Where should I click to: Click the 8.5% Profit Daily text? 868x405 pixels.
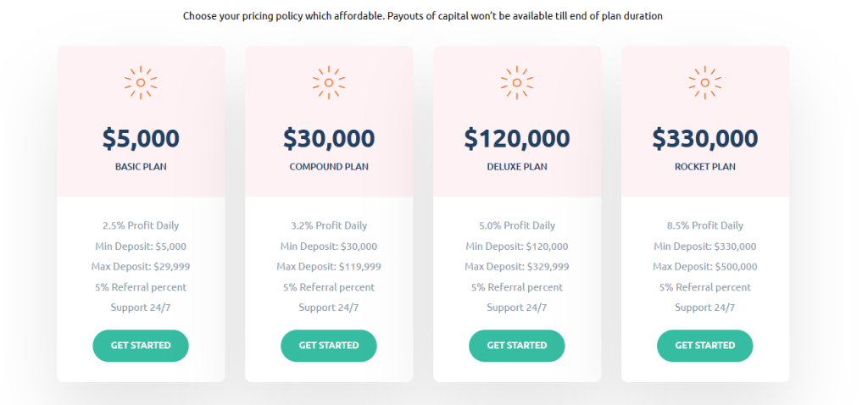pos(705,225)
